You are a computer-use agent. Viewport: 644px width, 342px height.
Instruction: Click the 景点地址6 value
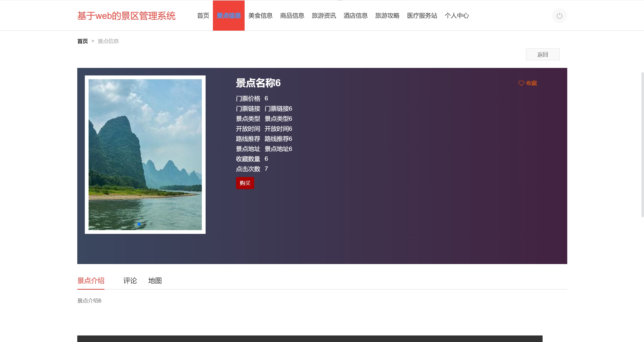tap(278, 149)
